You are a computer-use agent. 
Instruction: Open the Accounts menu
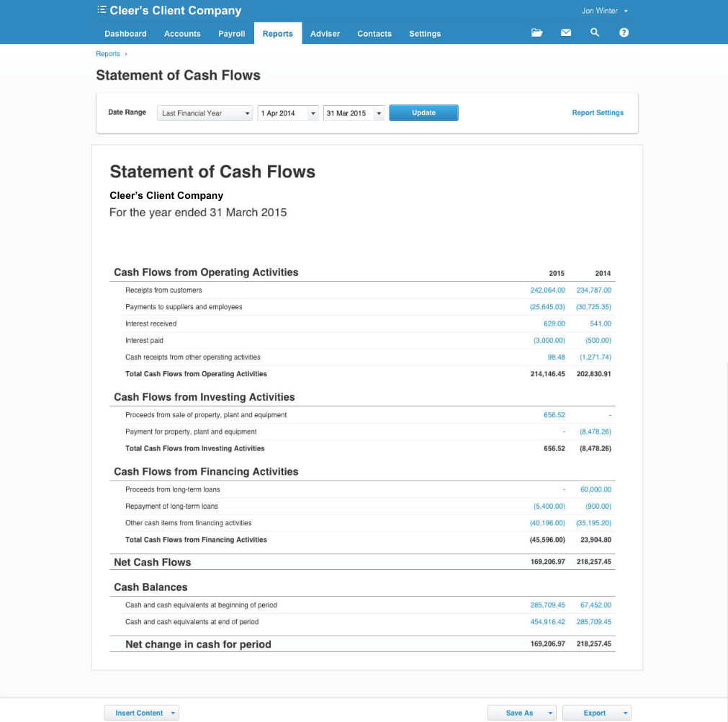coord(182,33)
